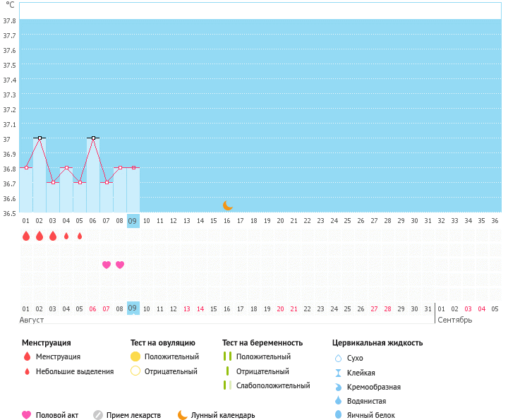This screenshot has height=420, width=508.
Task: Click the small spotting drop on day 05
Action: pyautogui.click(x=80, y=236)
